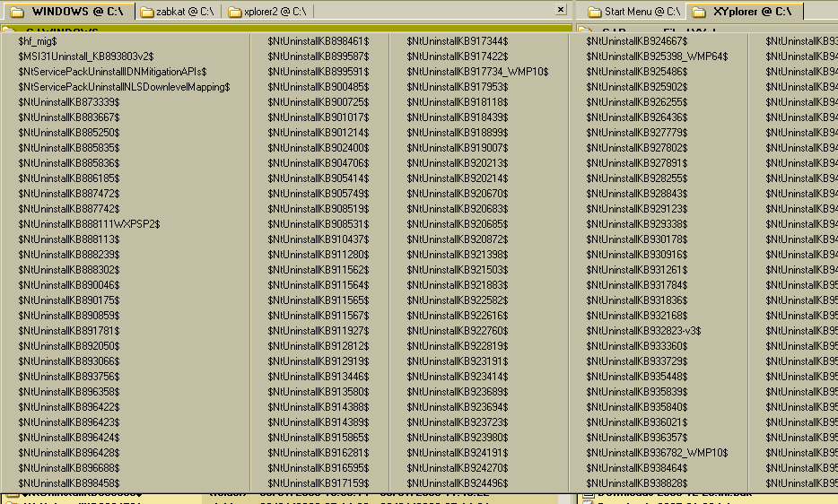Choose $NtServicePackUninstallNLSDownlevelMapping$ item
This screenshot has height=504, width=838.
pyautogui.click(x=124, y=87)
